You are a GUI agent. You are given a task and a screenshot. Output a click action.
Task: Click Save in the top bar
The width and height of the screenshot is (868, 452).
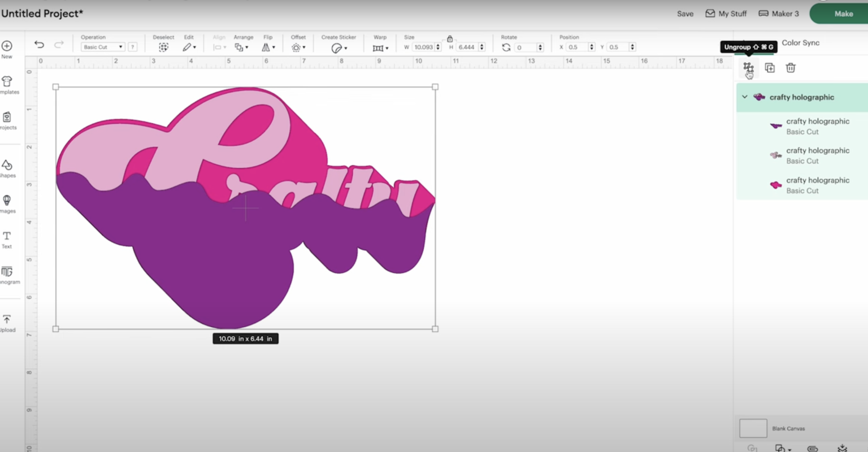coord(685,14)
